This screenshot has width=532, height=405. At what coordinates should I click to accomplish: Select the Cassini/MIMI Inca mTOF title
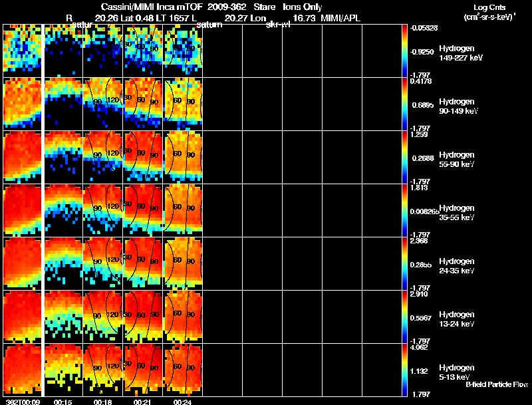tap(152, 7)
